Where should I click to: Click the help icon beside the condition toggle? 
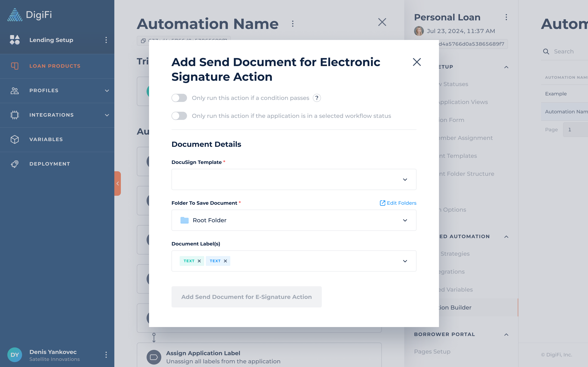pos(317,98)
